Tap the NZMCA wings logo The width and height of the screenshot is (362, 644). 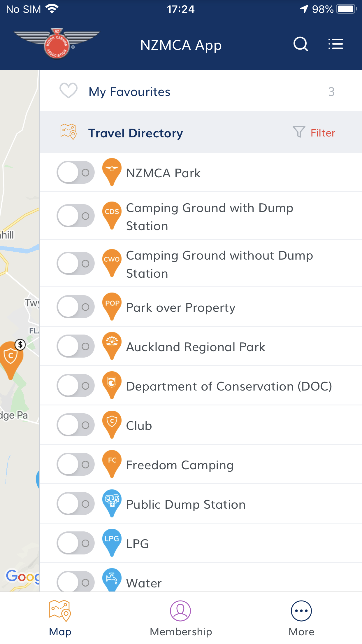(x=57, y=43)
